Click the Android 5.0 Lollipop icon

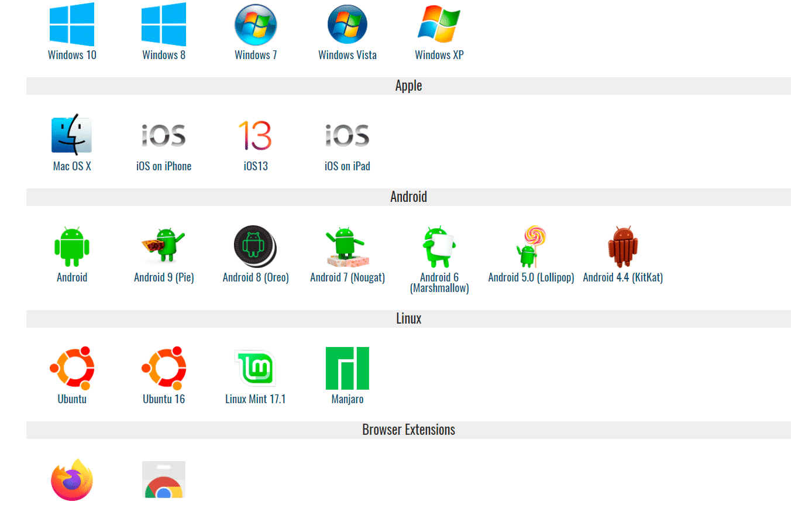[531, 247]
